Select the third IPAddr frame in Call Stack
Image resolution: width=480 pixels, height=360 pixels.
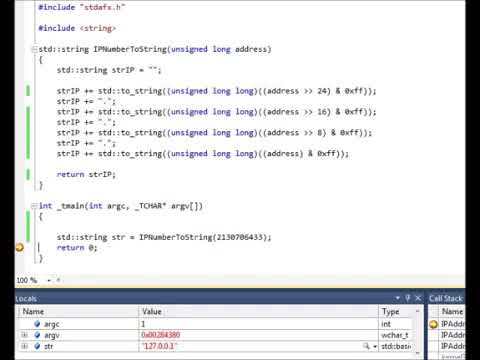point(452,346)
